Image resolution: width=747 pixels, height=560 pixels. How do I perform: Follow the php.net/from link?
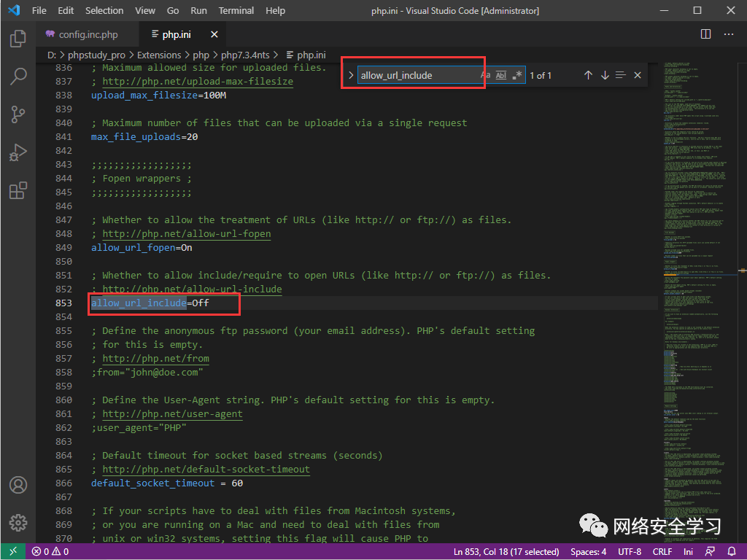(x=156, y=359)
